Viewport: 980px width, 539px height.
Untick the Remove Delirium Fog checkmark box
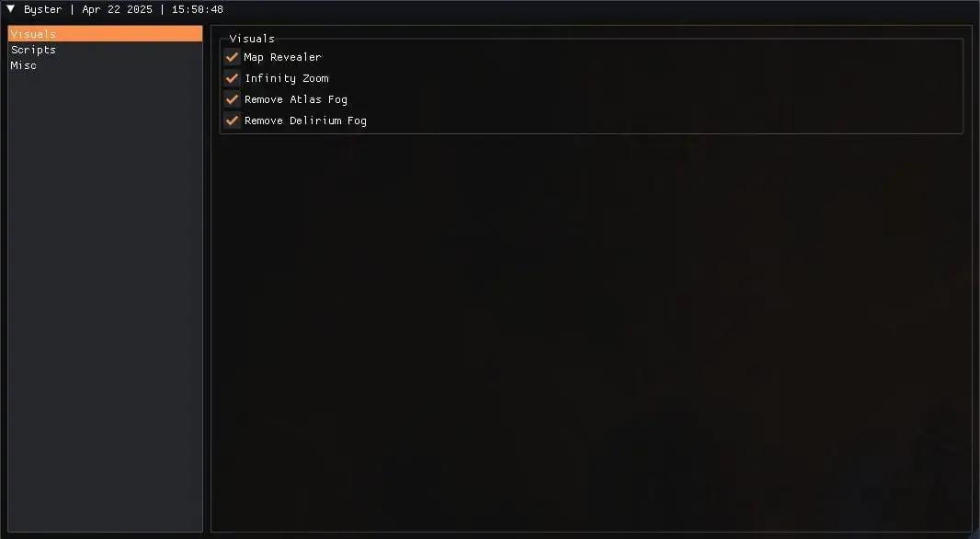click(232, 120)
